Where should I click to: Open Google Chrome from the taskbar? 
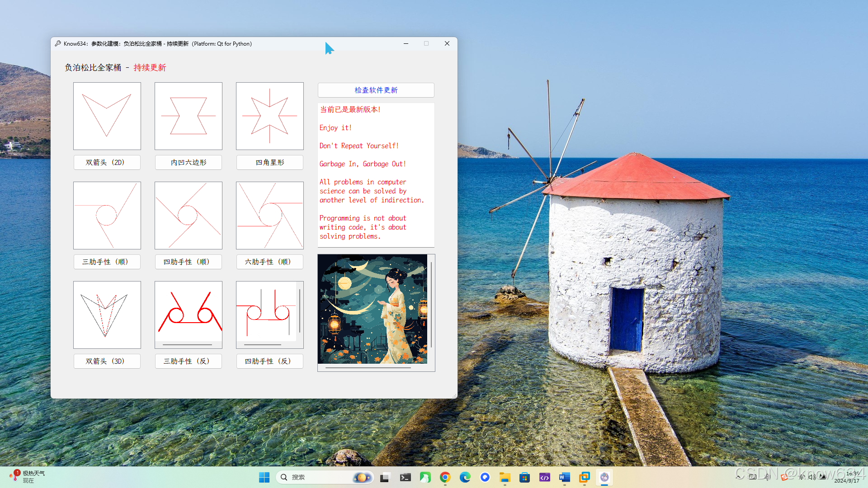(445, 477)
